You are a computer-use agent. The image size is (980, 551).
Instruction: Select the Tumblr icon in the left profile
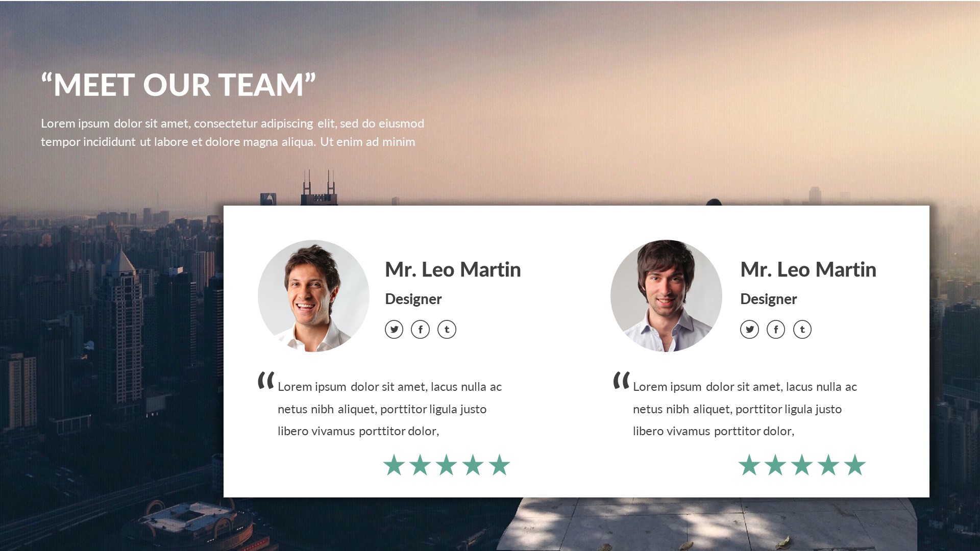pyautogui.click(x=447, y=330)
